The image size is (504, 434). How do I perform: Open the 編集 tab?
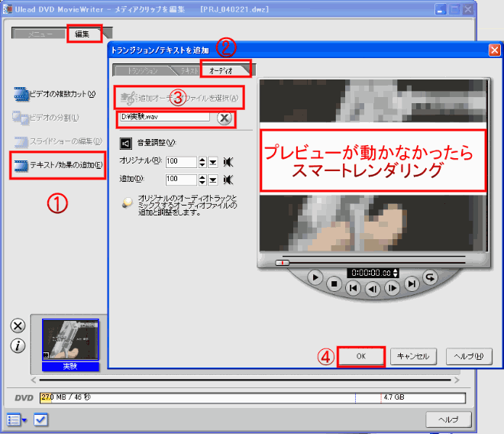pyautogui.click(x=82, y=34)
